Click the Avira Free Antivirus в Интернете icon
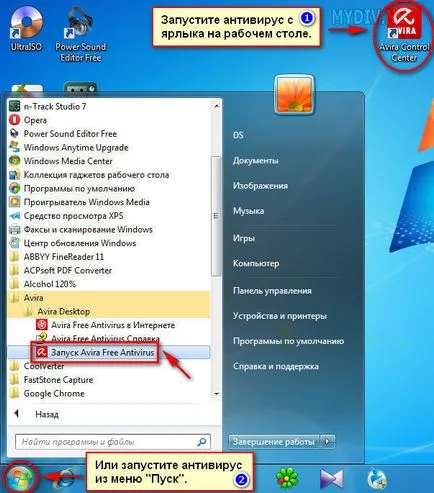The height and width of the screenshot is (493, 434). [42, 325]
